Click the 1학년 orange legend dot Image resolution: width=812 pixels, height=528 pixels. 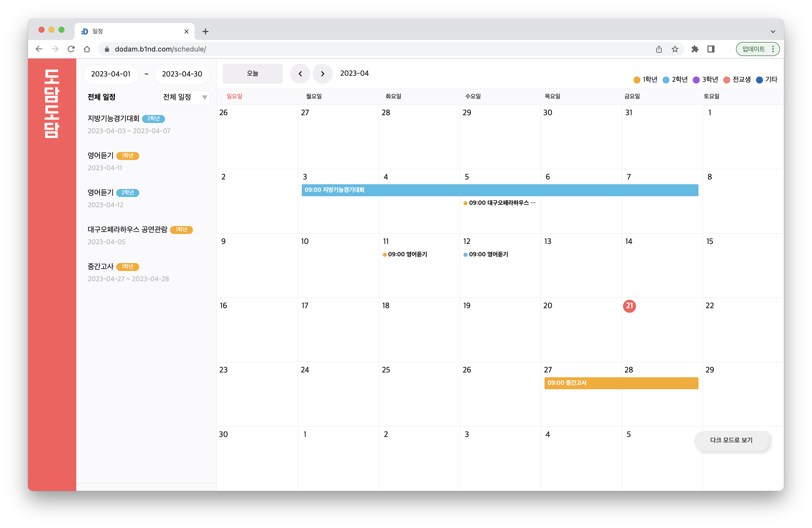pos(637,80)
